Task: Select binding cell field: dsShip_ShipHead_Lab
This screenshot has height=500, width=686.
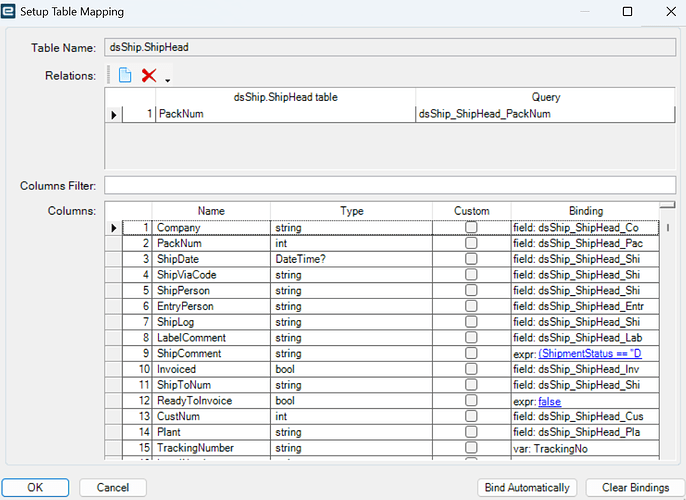Action: 585,338
